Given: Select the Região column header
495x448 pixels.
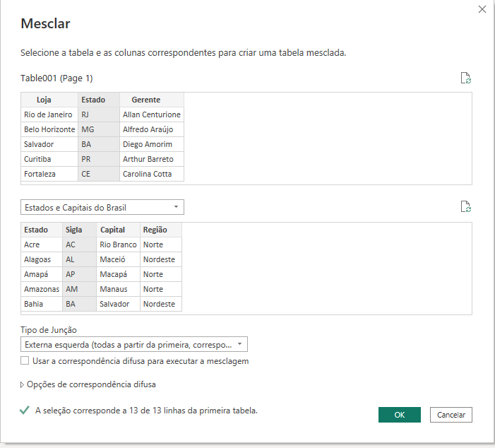Looking at the screenshot, I should pyautogui.click(x=155, y=230).
